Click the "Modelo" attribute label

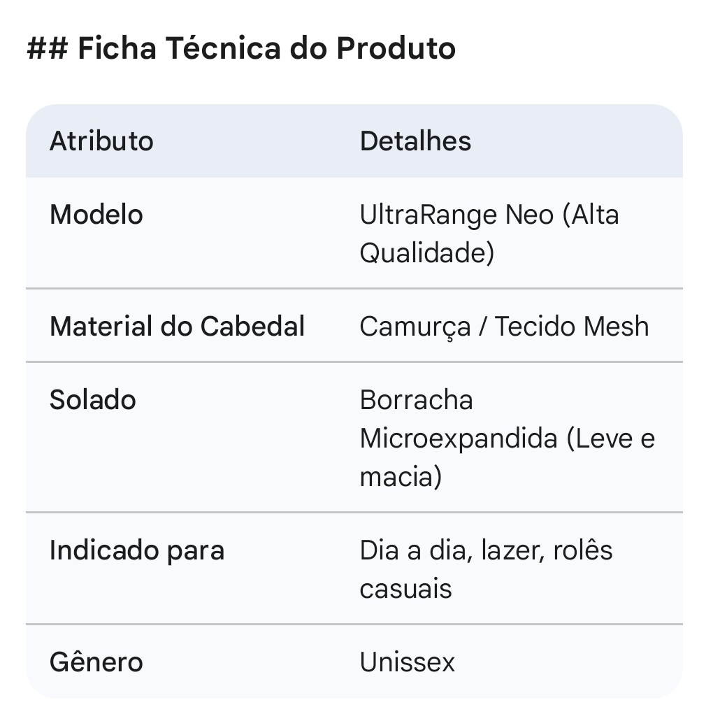[x=96, y=215]
